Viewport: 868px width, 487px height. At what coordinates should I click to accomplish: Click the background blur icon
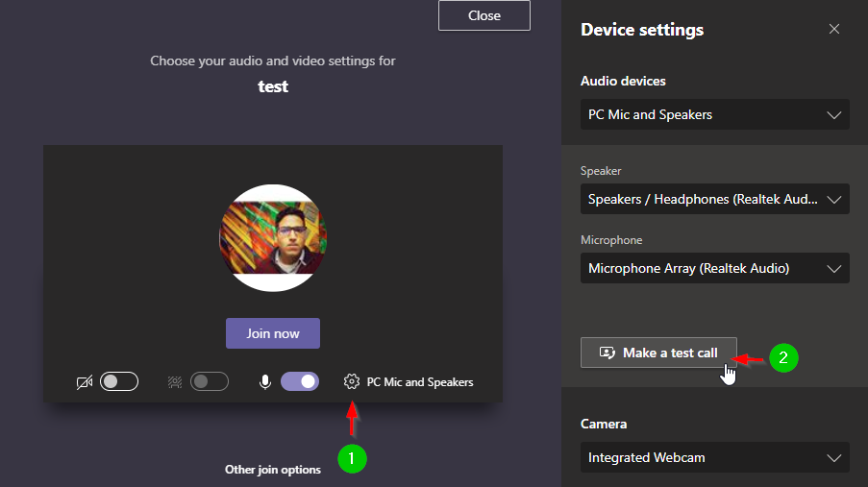point(175,382)
